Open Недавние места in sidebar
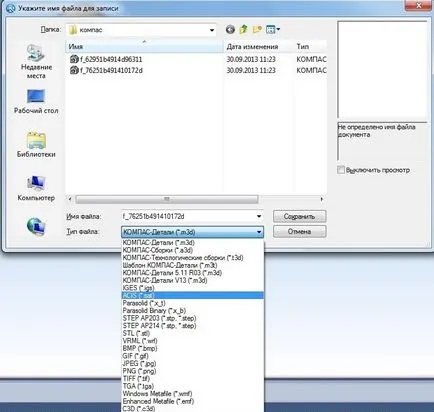 point(36,62)
